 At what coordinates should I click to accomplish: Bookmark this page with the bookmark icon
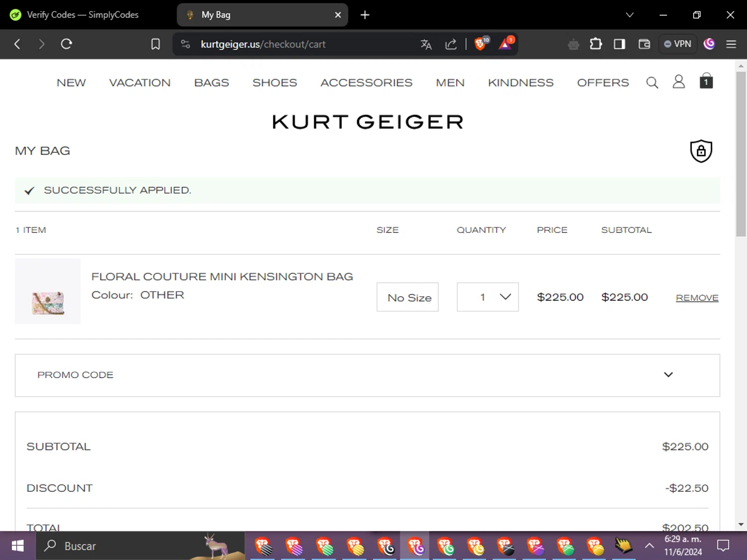tap(155, 44)
